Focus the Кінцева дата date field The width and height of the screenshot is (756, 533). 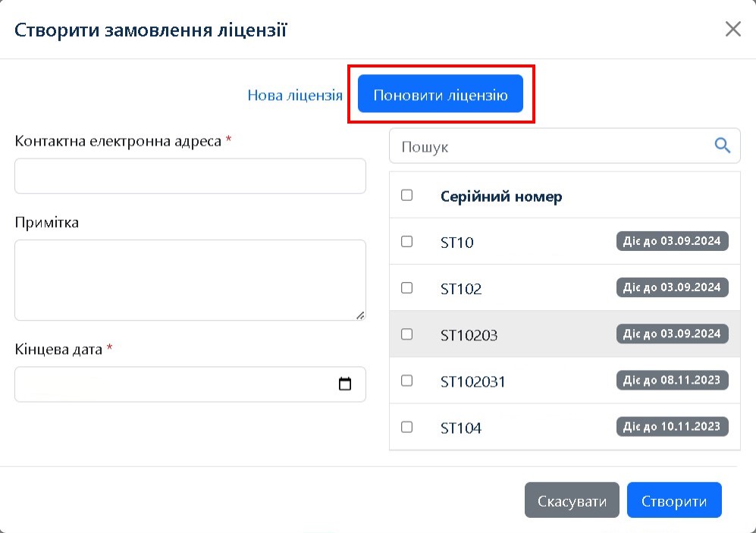coord(174,384)
